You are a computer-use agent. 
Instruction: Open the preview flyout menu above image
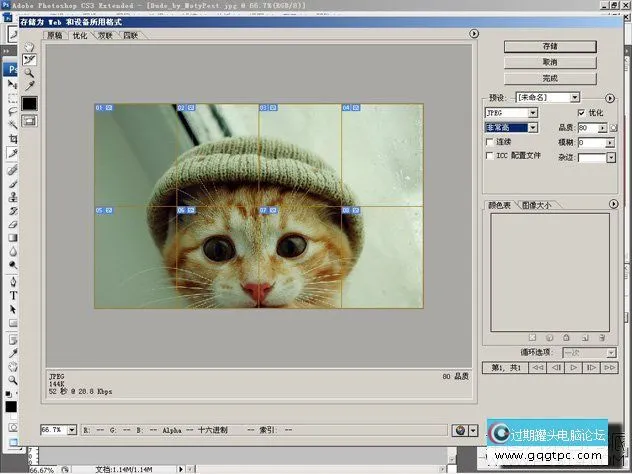(x=474, y=33)
